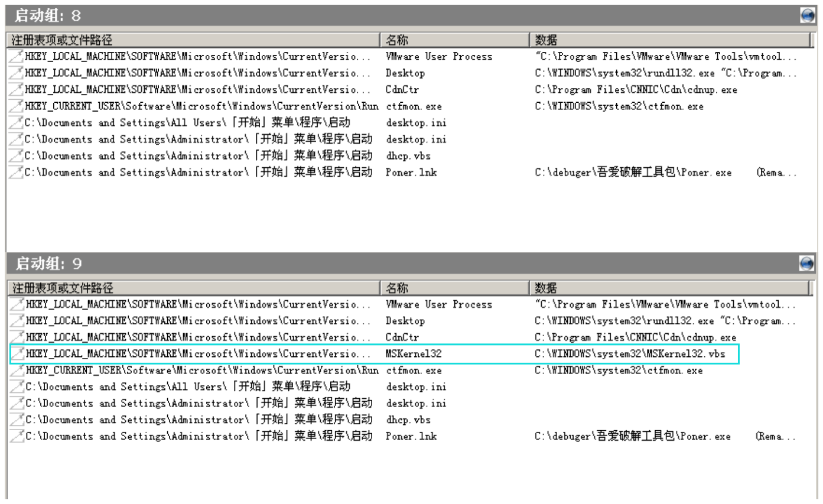Select the dhcp.vbs name cell in group 8
Image resolution: width=823 pixels, height=504 pixels.
click(x=408, y=156)
